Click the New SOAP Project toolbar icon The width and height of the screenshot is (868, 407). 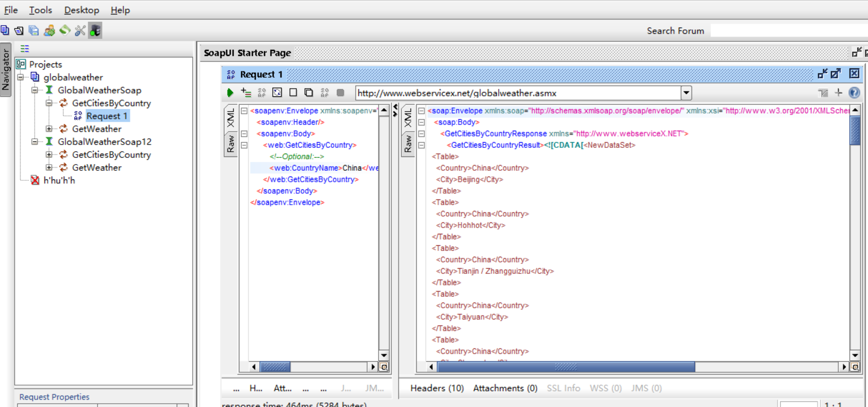pyautogui.click(x=5, y=31)
